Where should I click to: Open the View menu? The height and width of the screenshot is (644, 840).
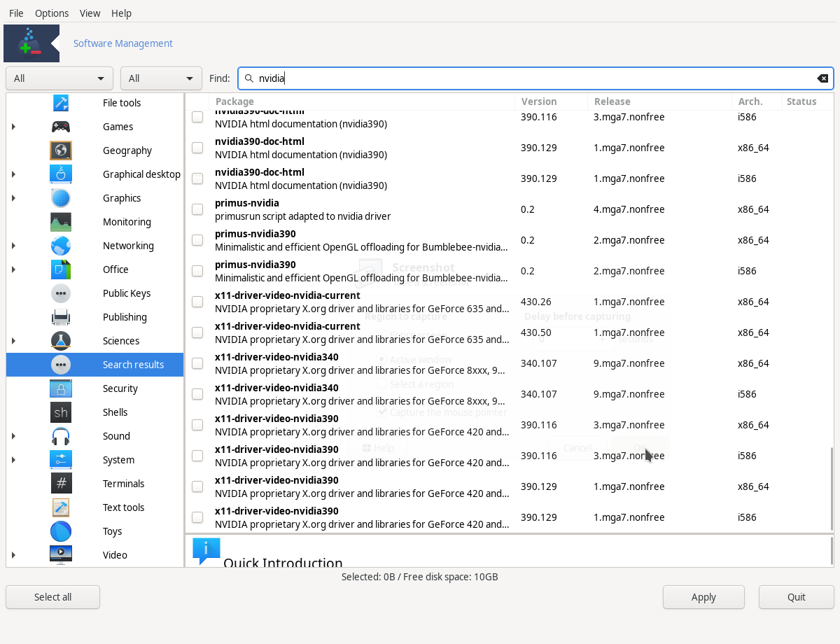click(x=90, y=13)
